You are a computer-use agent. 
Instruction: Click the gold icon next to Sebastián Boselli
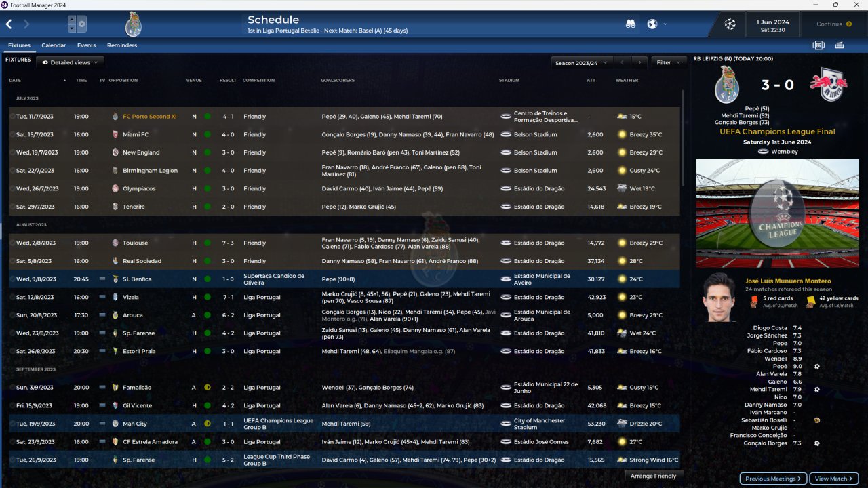[816, 420]
